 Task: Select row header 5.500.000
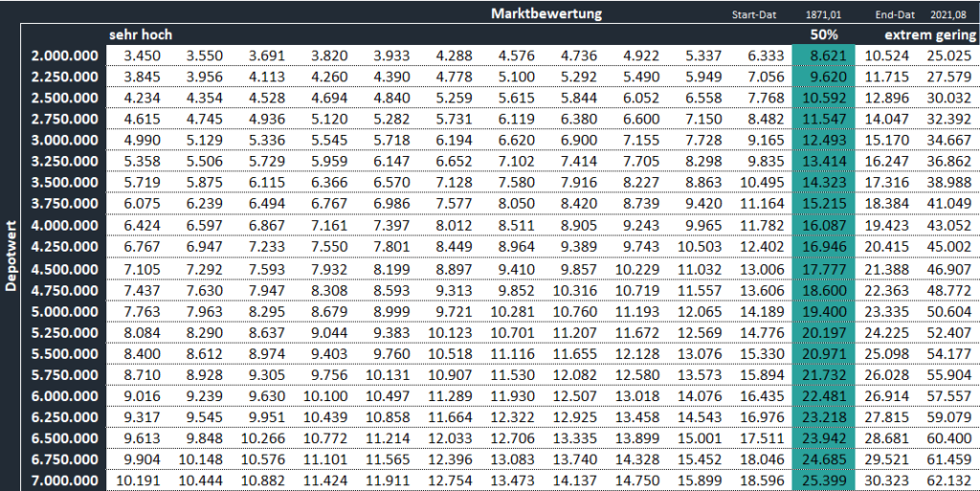point(65,354)
